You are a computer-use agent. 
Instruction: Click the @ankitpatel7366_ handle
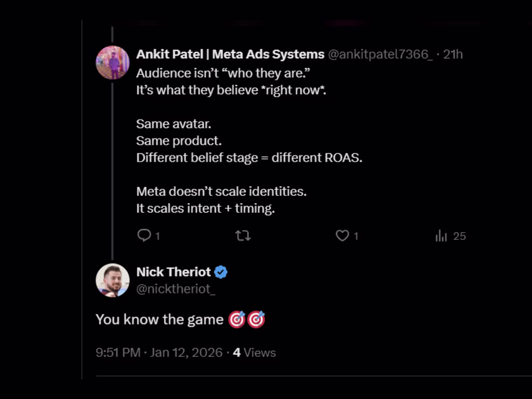pyautogui.click(x=380, y=54)
